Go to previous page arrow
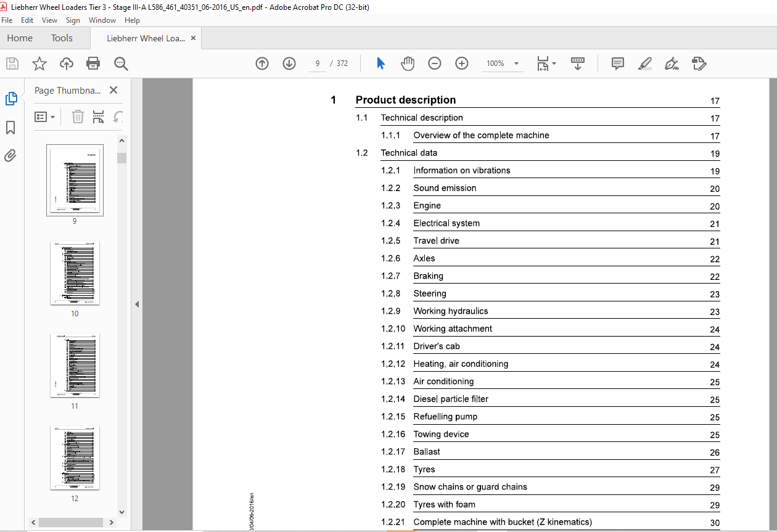 (262, 63)
